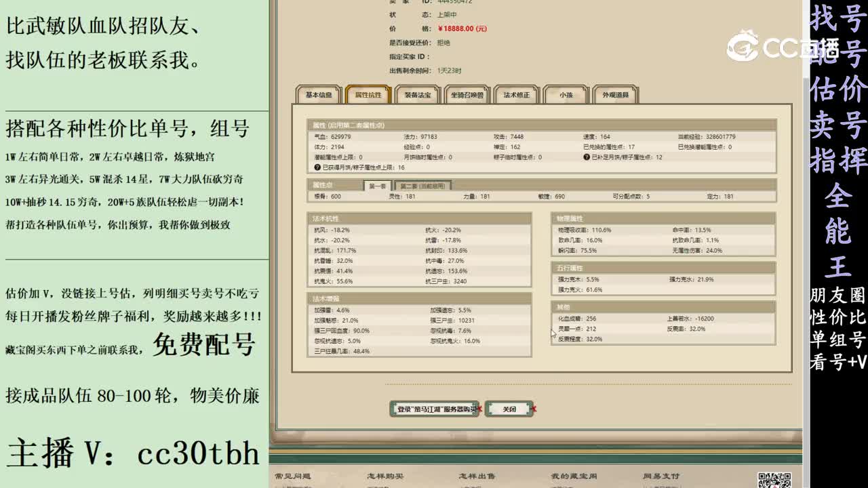Click the 登录"策马江湖"服务器购买 button

click(x=435, y=409)
